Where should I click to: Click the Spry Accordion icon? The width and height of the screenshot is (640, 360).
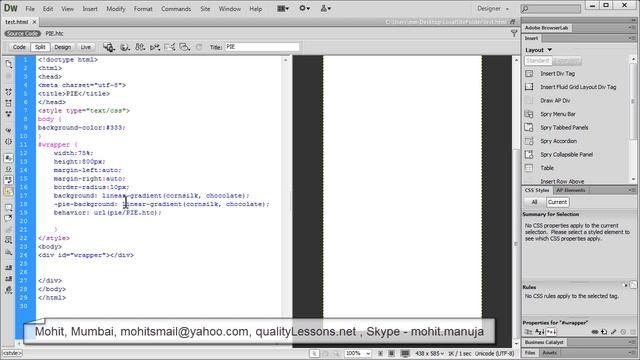[529, 141]
